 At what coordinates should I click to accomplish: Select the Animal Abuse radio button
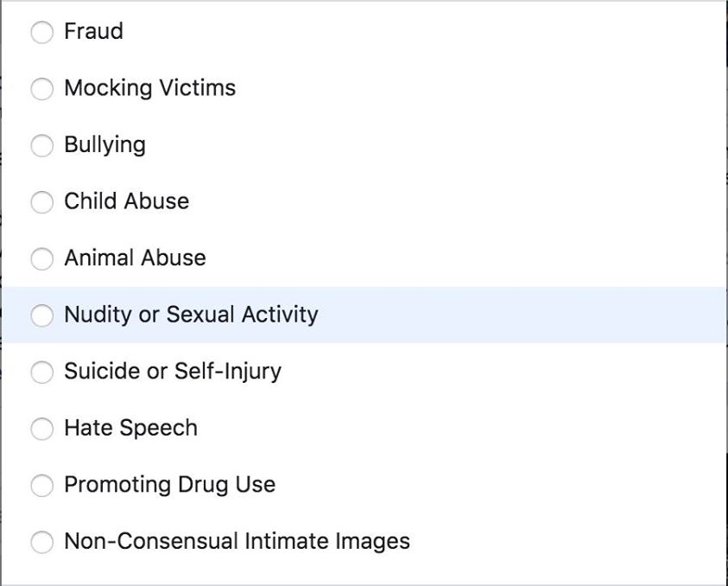click(41, 259)
